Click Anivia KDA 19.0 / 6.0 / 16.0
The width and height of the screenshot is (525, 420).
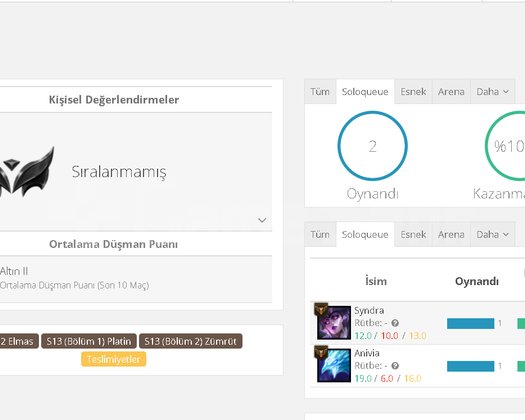(388, 378)
